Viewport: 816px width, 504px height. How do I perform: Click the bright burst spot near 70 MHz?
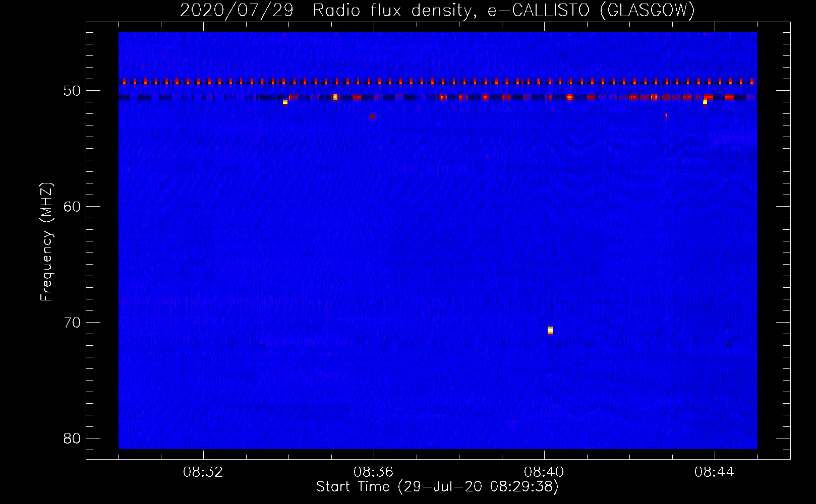pos(550,330)
